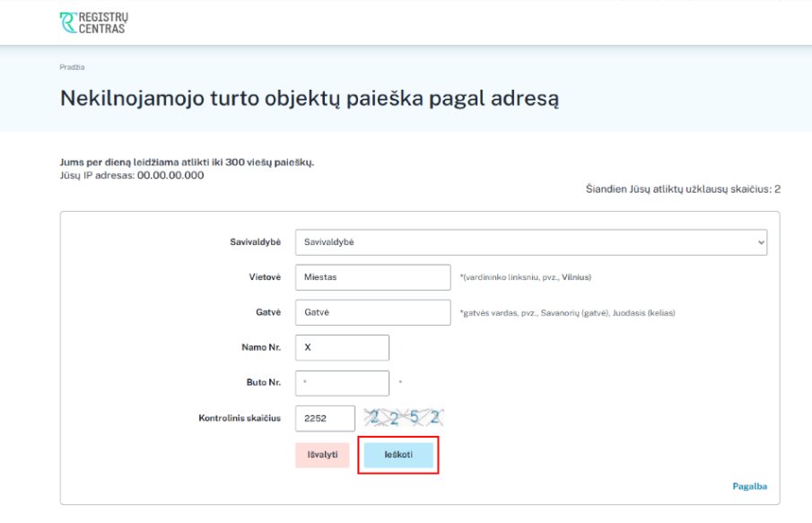Open the Pagalba help link

click(x=749, y=486)
